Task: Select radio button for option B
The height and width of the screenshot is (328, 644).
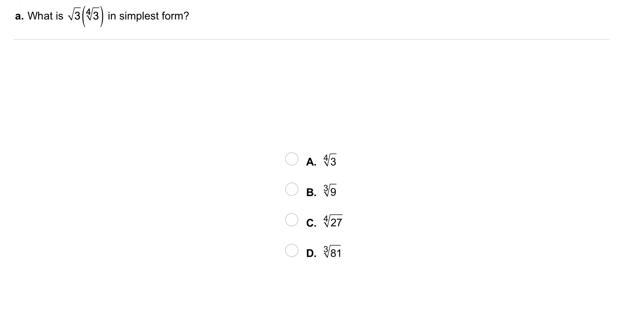Action: [x=291, y=189]
